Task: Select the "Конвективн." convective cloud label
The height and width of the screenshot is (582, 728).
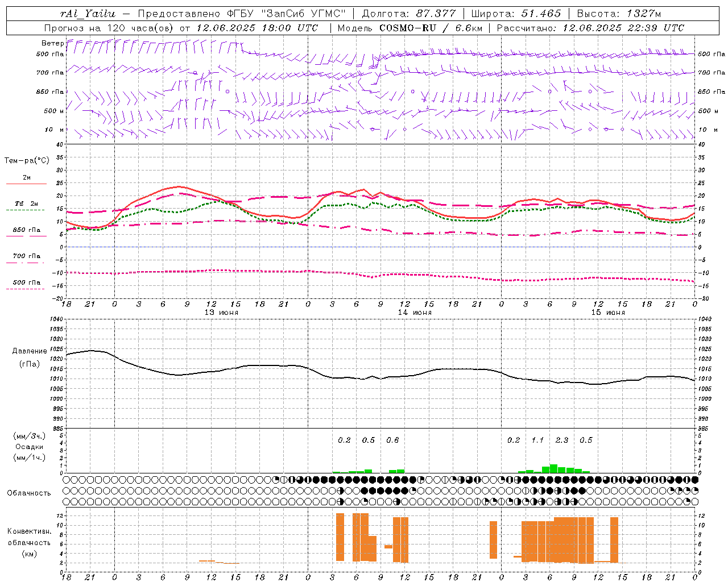Action: (29, 531)
